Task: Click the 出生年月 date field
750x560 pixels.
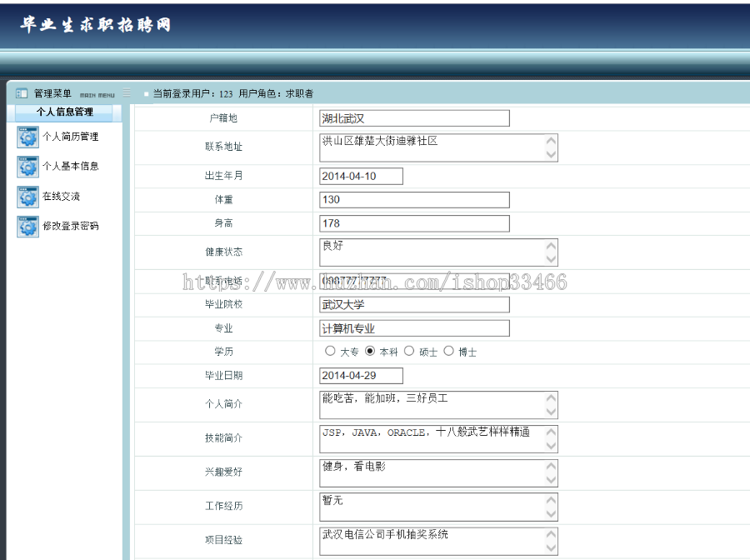Action: [x=361, y=176]
